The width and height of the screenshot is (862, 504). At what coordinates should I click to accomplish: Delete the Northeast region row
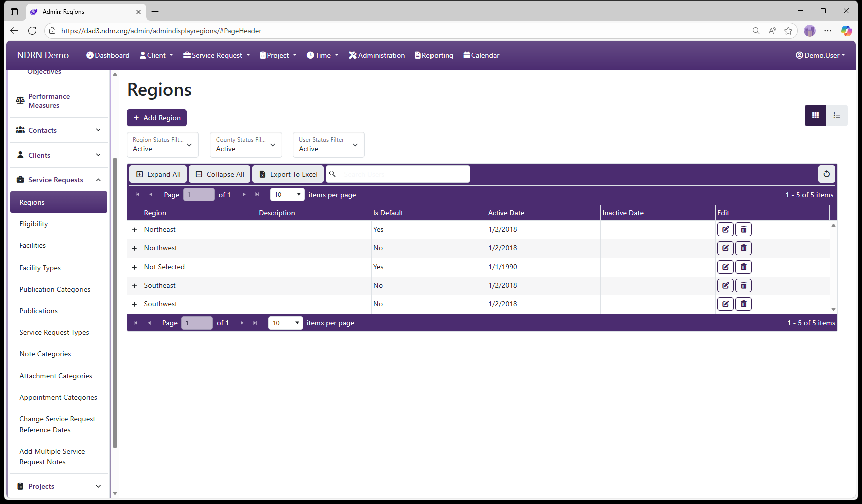[x=743, y=229]
